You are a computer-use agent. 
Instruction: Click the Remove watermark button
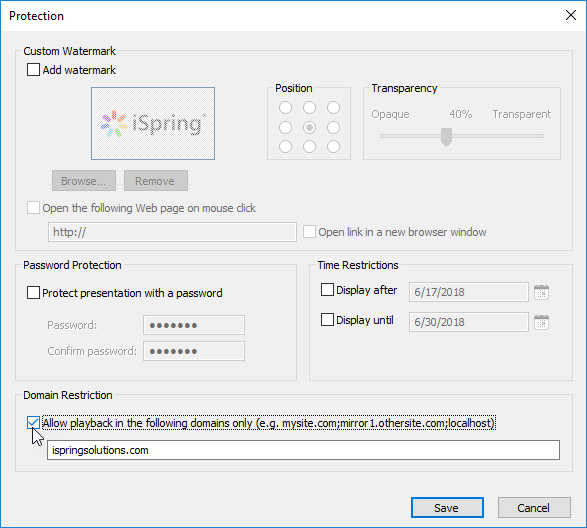[x=156, y=181]
